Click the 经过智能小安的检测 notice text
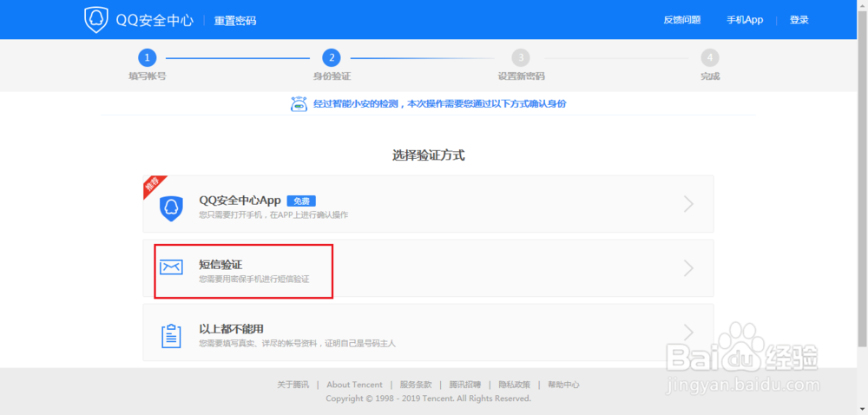The height and width of the screenshot is (415, 868). pyautogui.click(x=439, y=103)
